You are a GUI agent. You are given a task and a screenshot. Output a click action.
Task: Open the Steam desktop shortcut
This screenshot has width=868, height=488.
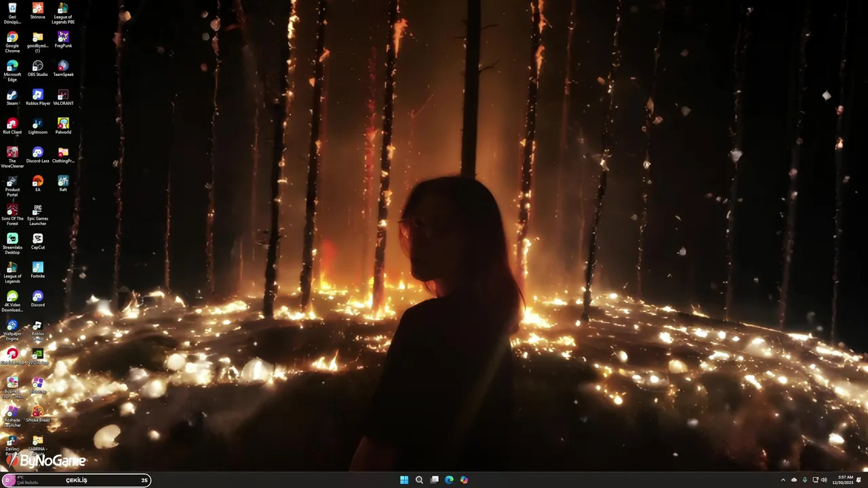coord(12,98)
